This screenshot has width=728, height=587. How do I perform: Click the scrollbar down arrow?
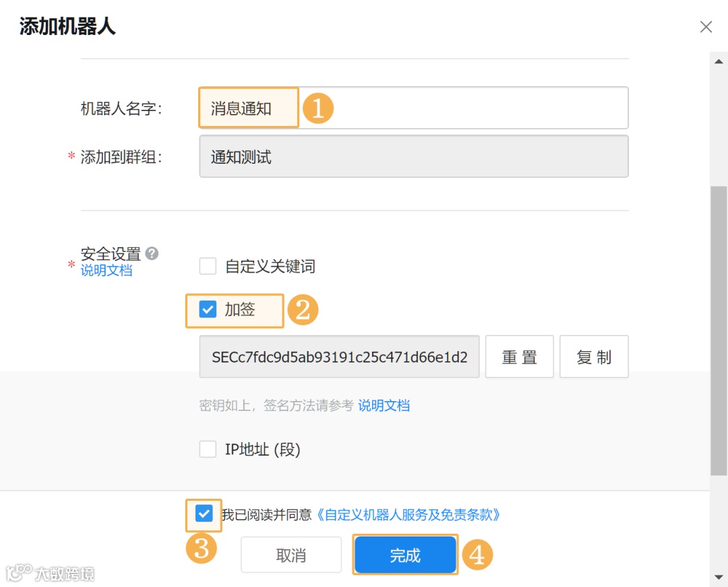point(720,578)
